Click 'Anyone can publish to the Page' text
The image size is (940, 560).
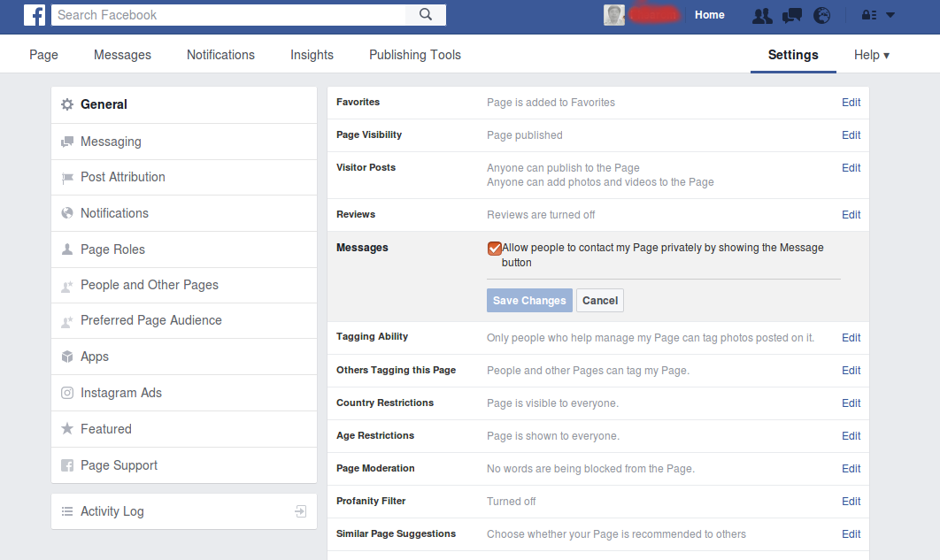pos(563,168)
